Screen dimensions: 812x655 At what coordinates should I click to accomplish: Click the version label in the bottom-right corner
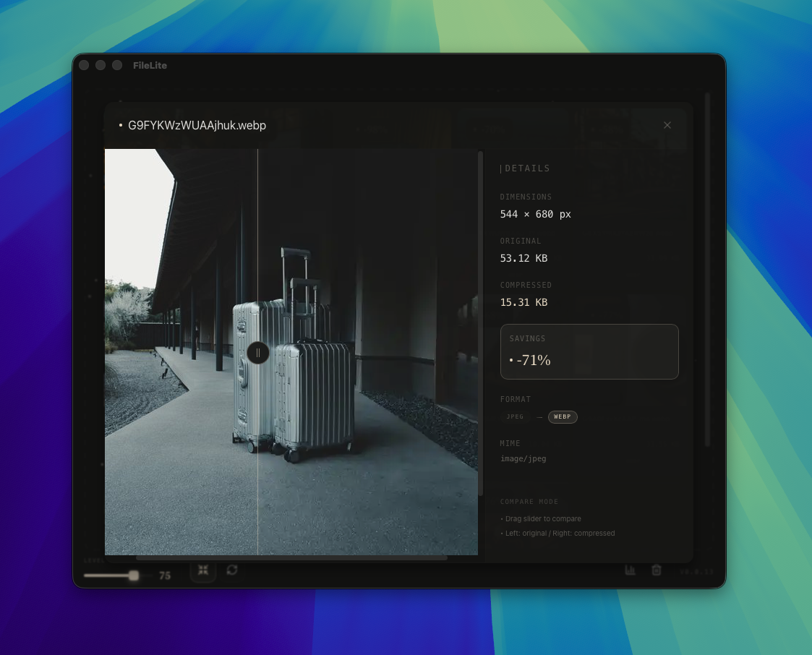coord(696,571)
